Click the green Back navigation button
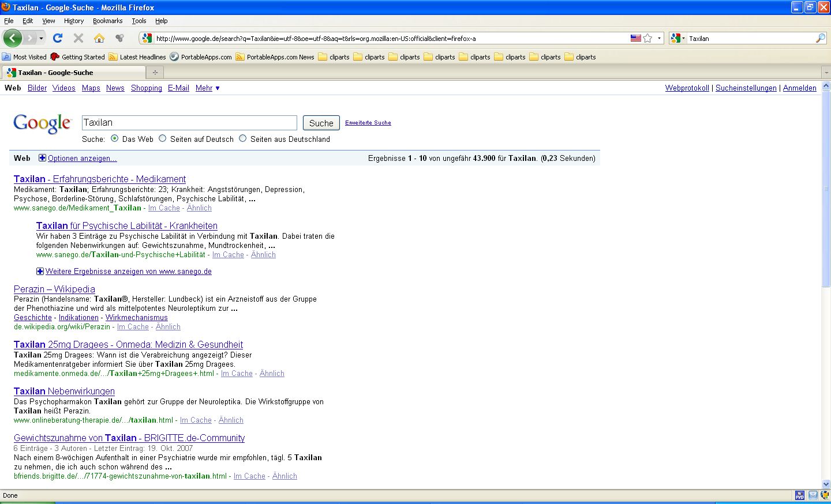Viewport: 831px width, 504px height. click(13, 38)
